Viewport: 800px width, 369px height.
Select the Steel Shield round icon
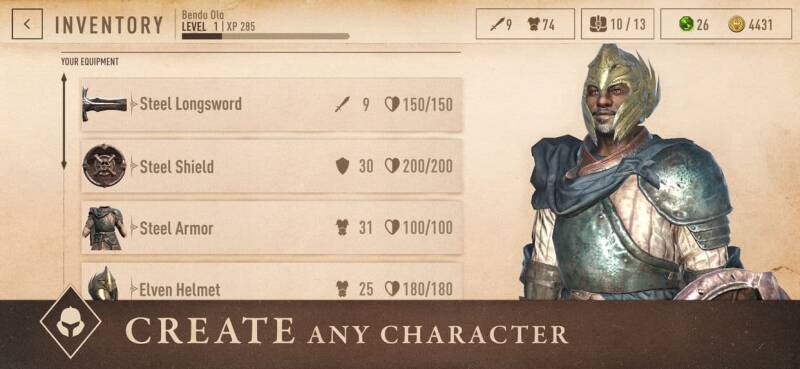(x=104, y=166)
